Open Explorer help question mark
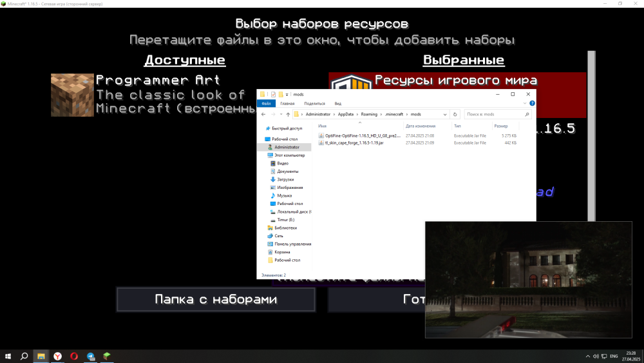 pos(532,103)
